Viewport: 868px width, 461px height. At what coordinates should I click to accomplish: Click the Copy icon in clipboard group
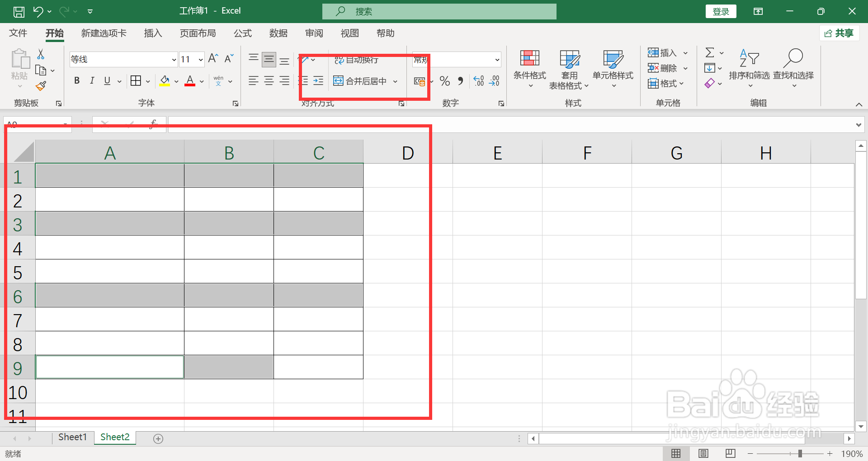tap(41, 71)
